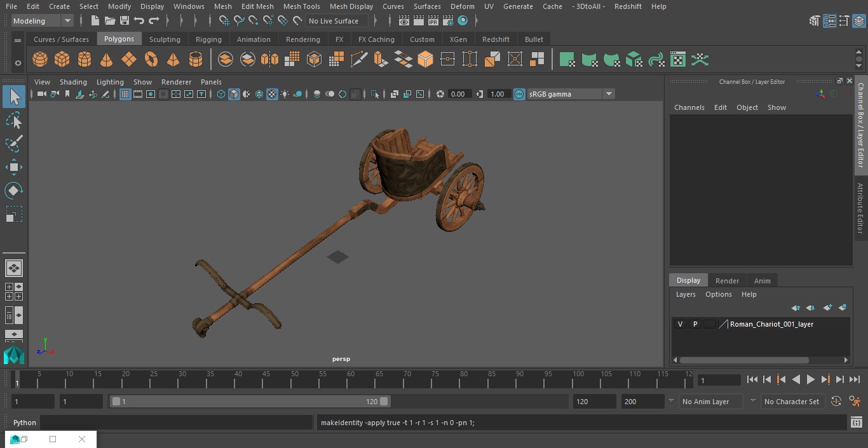The height and width of the screenshot is (448, 868).
Task: Play the animation forwards
Action: [x=810, y=379]
